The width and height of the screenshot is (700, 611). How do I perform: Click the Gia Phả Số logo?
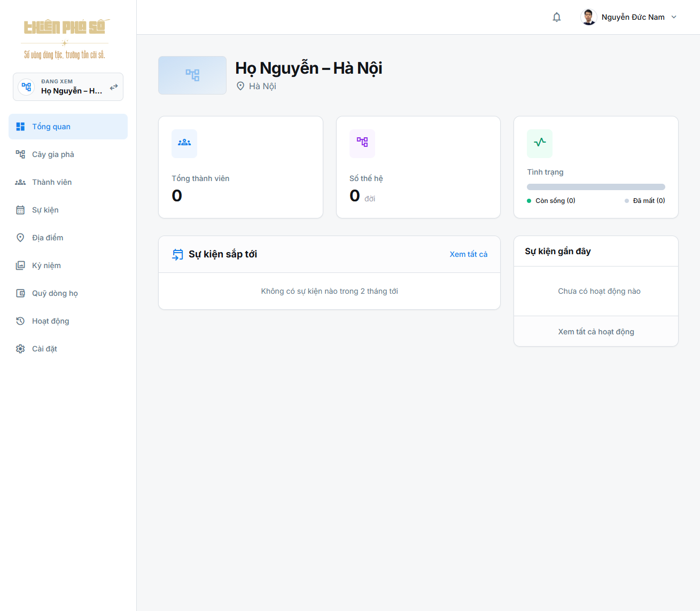point(65,39)
